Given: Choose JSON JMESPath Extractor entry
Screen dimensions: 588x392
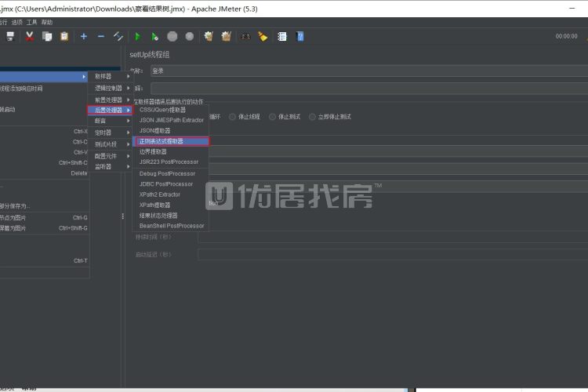Looking at the screenshot, I should coord(171,120).
